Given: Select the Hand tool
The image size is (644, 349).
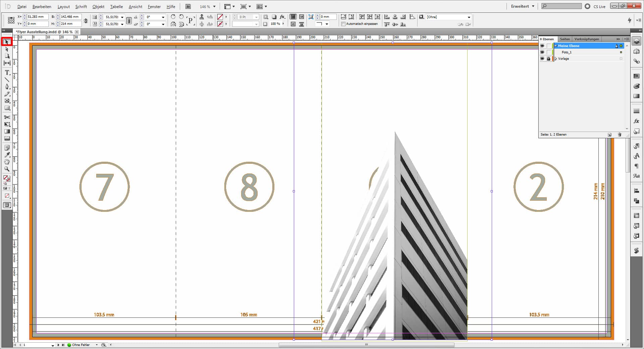Looking at the screenshot, I should (7, 162).
